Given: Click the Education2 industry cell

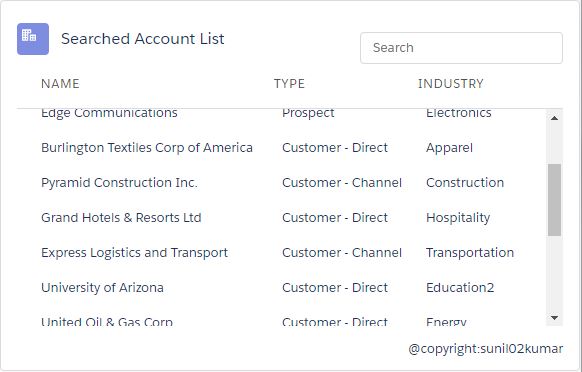Looking at the screenshot, I should 460,288.
